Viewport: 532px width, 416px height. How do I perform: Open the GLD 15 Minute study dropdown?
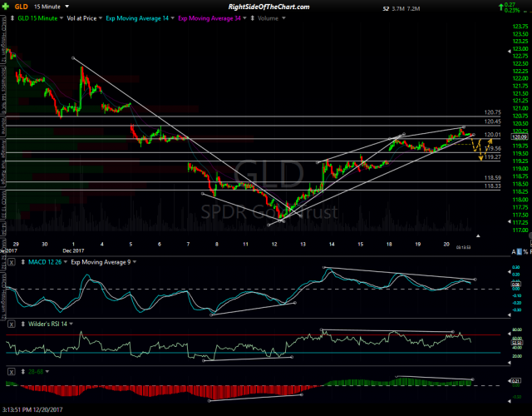tap(62, 18)
